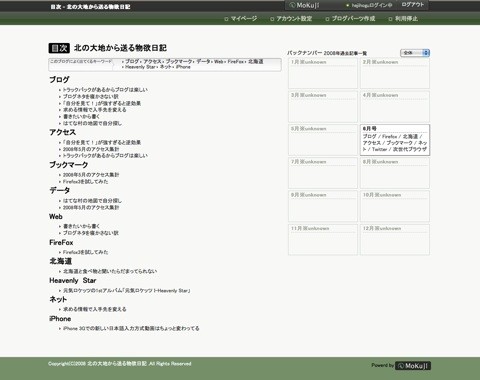The image size is (480, 380).
Task: Open 「自分を見て！」 article under the アクセス heading
Action: pyautogui.click(x=102, y=142)
